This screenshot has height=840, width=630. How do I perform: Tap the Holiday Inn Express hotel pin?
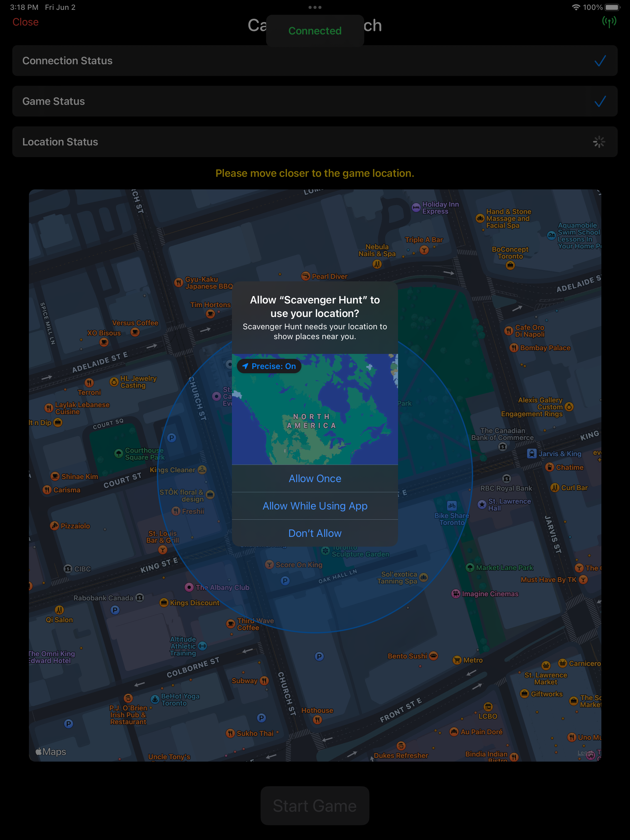(x=416, y=207)
